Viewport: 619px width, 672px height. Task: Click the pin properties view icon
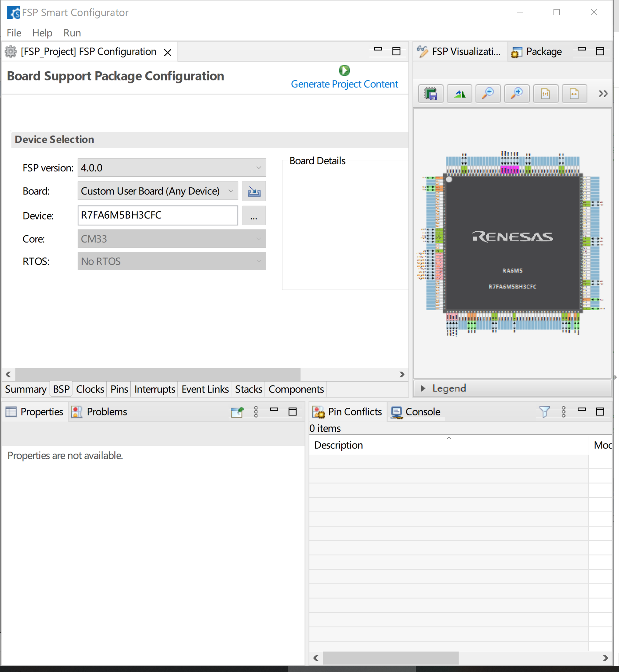coord(237,412)
